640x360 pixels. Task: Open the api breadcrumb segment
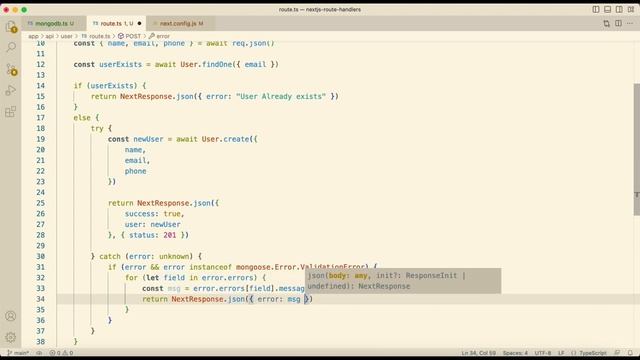[x=49, y=36]
